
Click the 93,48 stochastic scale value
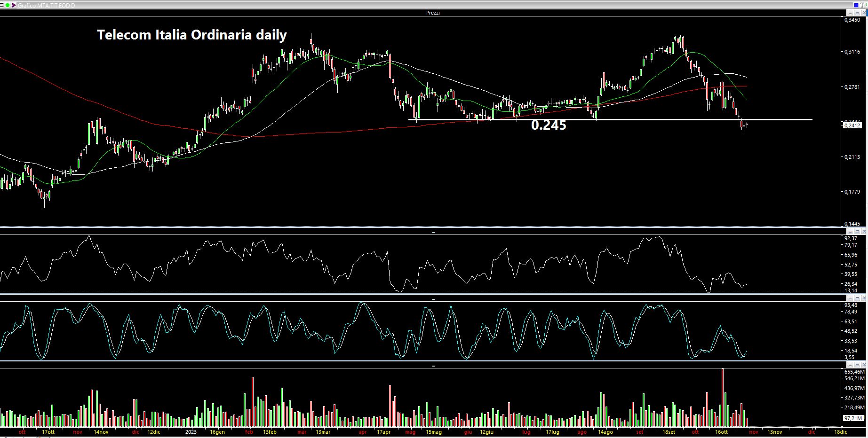(x=851, y=305)
